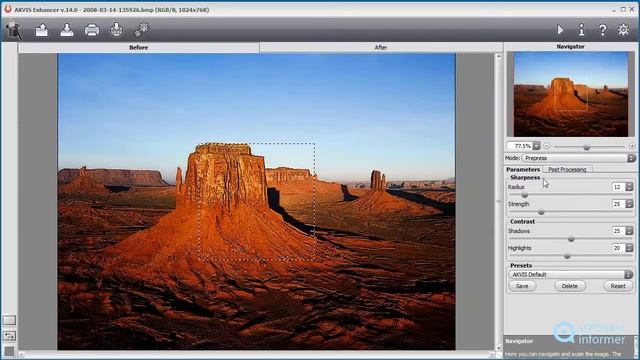
Task: Click the zoom in plus button
Action: [x=632, y=146]
